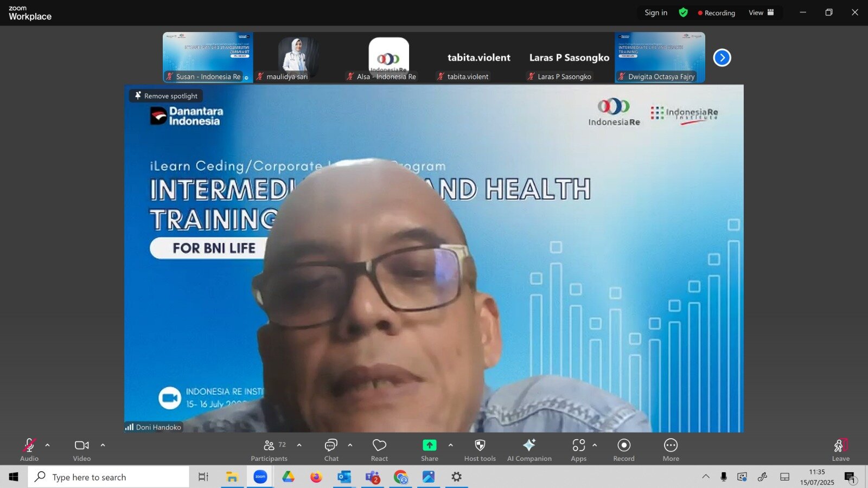This screenshot has width=868, height=488.
Task: Open Firefox from taskbar
Action: (316, 477)
